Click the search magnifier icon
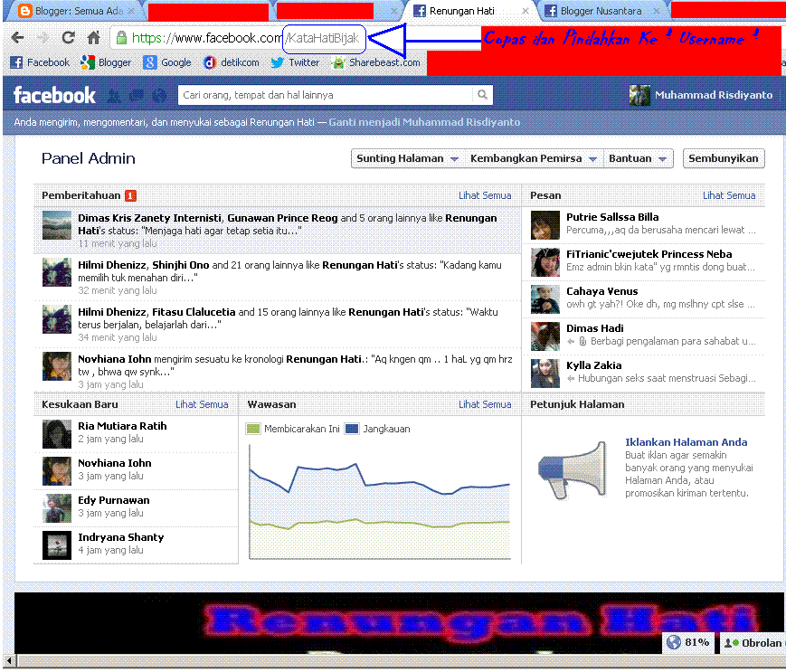This screenshot has height=672, width=786. [482, 95]
